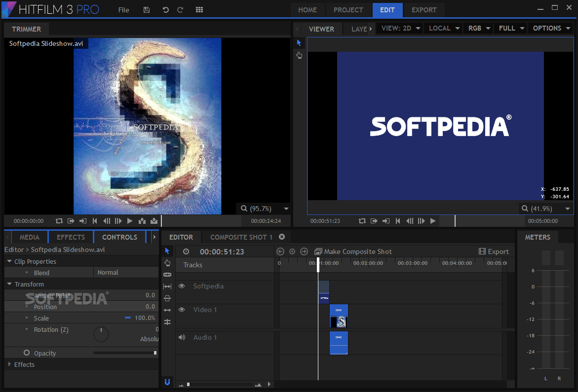Step back one frame in the Viewer
Viewport: 578px width, 392px height.
pyautogui.click(x=410, y=221)
